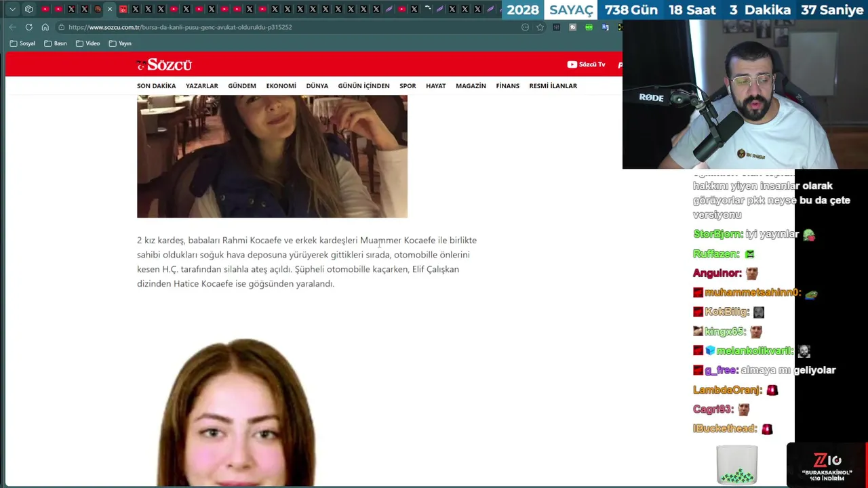Click text line "dizinden Hatice Kocaefe ise göğsünden yaralandı."

coord(235,284)
